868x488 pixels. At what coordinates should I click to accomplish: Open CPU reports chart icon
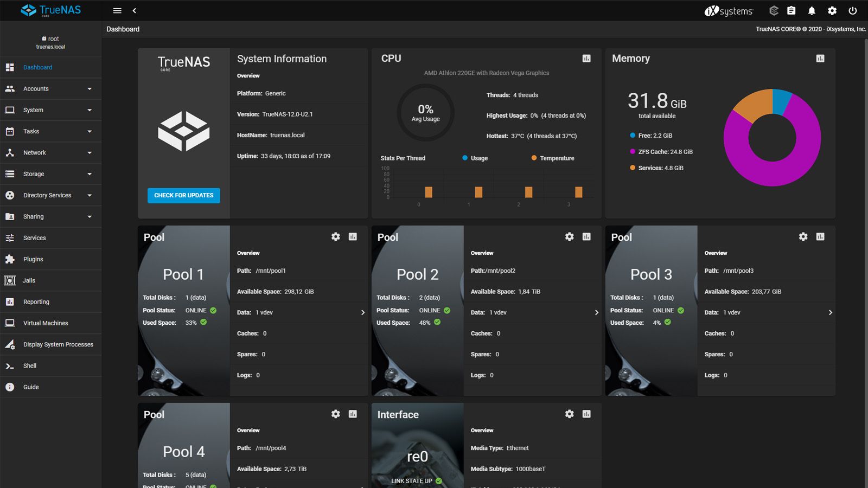[586, 59]
